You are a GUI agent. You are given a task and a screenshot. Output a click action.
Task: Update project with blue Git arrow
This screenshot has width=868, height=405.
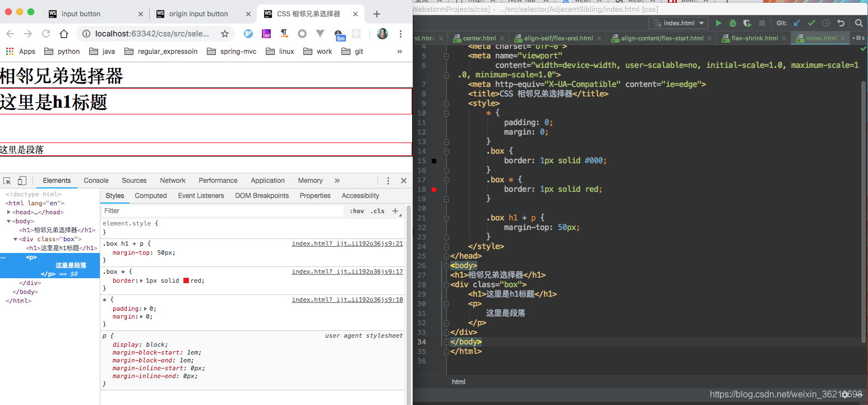tap(797, 23)
